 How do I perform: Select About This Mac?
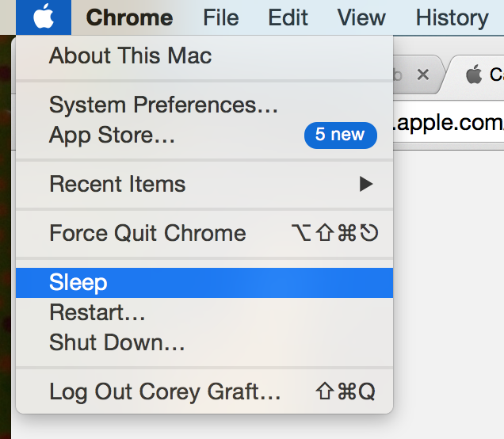(130, 55)
